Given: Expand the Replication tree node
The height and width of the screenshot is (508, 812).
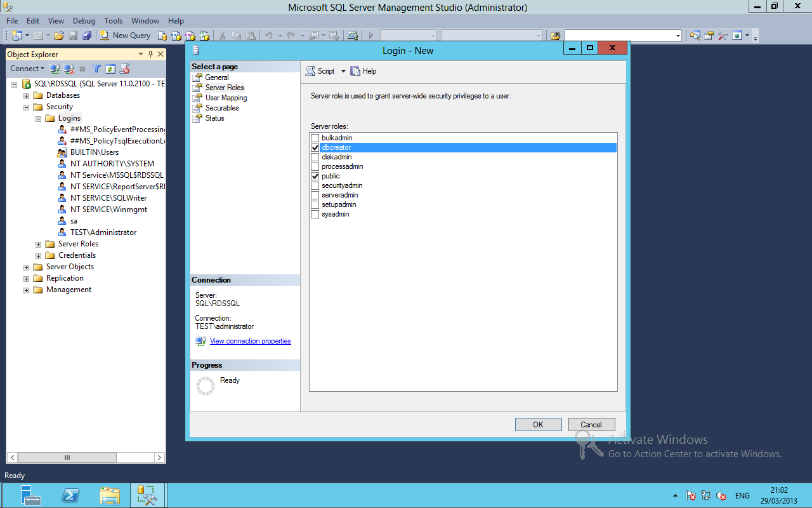Looking at the screenshot, I should click(26, 278).
